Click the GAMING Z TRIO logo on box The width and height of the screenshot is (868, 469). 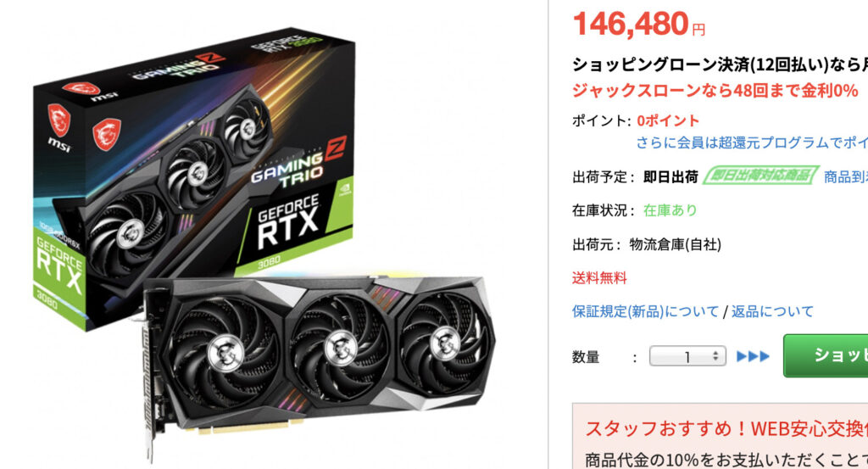(298, 162)
